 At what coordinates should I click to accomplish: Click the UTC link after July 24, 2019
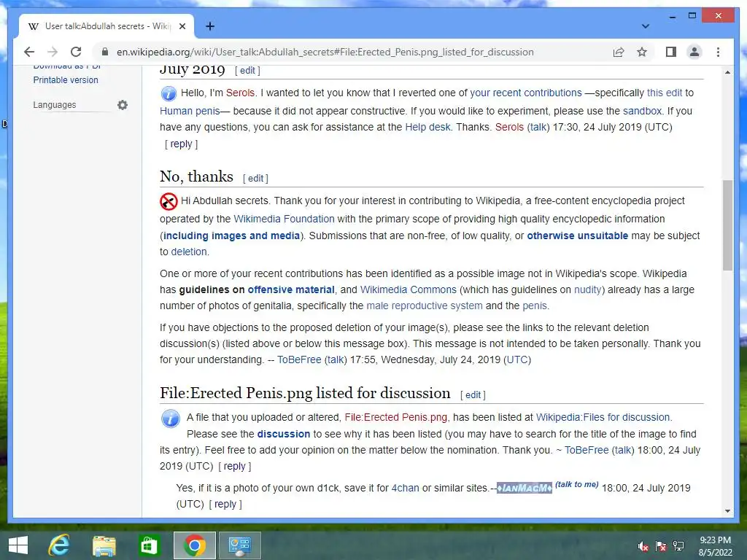tap(517, 360)
